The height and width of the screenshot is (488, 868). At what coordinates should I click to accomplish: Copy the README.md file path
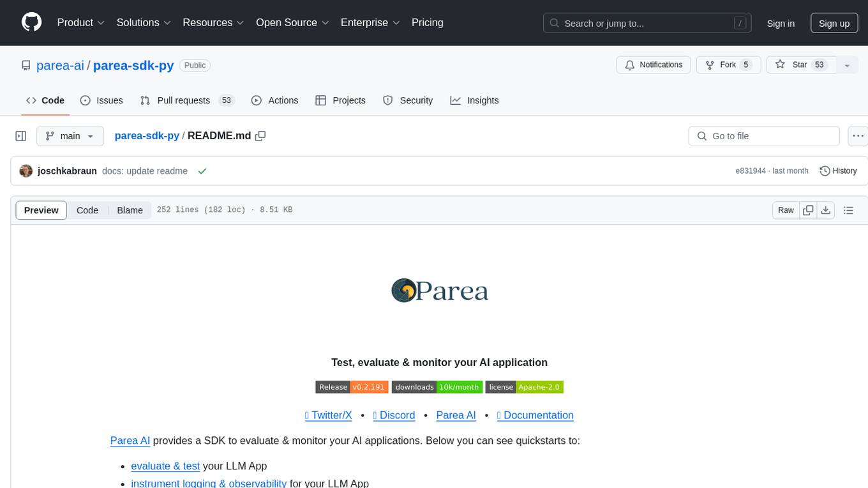coord(260,136)
